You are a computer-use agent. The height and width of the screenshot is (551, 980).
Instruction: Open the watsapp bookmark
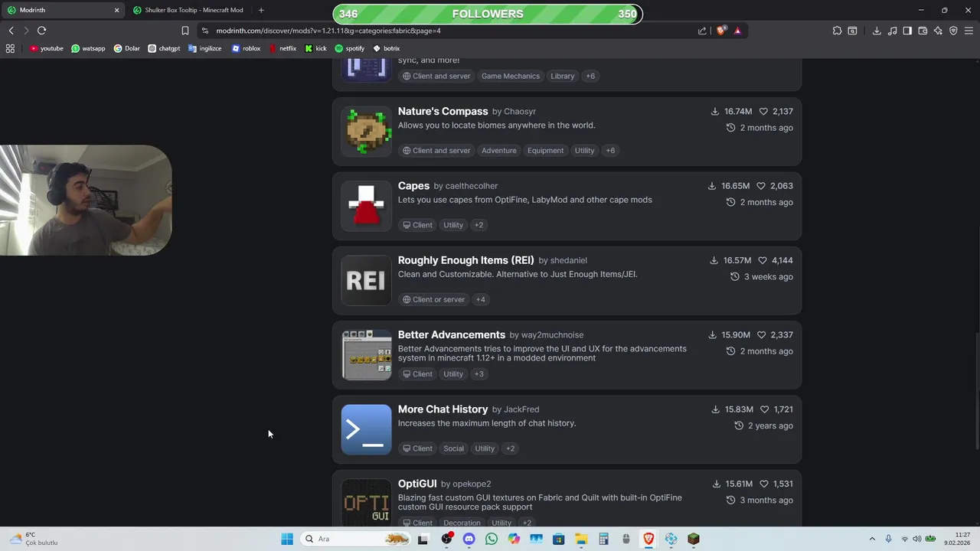pyautogui.click(x=88, y=48)
